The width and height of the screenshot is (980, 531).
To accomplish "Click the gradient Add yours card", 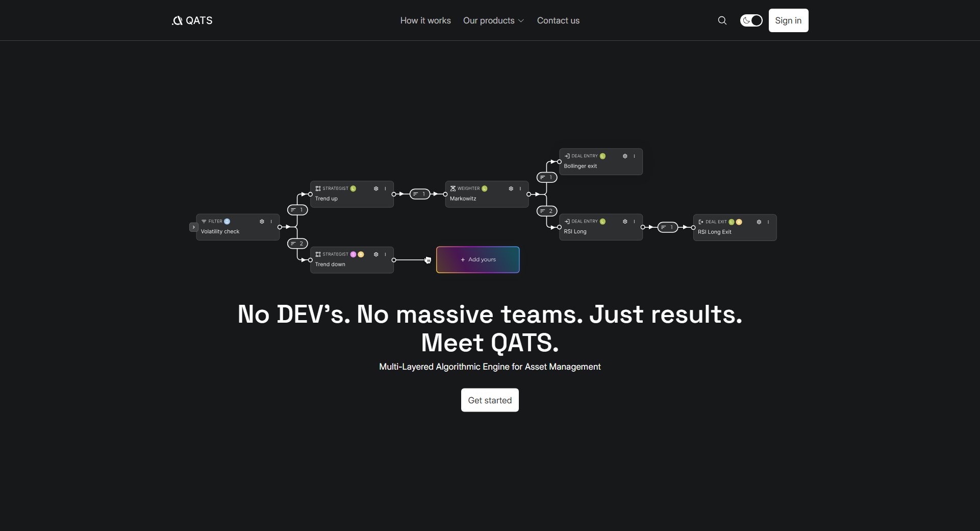I will (478, 259).
